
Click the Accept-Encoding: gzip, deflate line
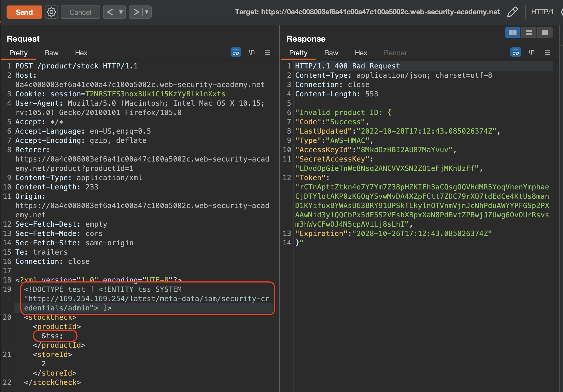pos(81,140)
